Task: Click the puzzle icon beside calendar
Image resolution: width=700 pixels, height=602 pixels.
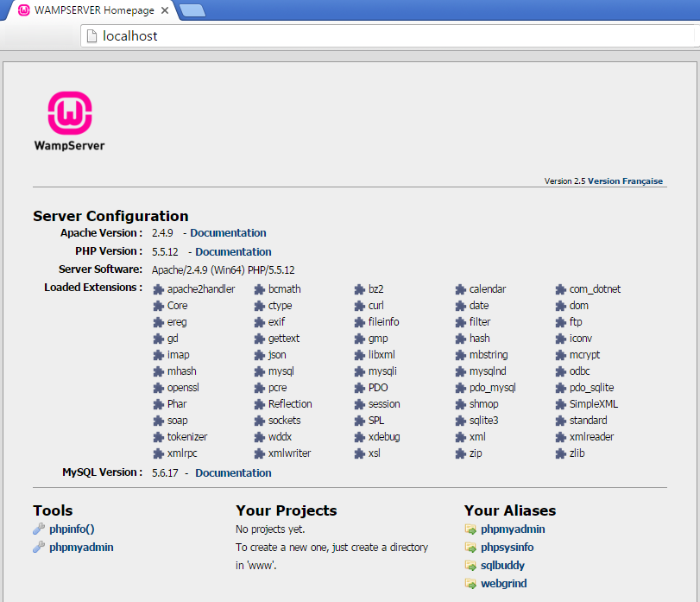Action: pos(461,289)
